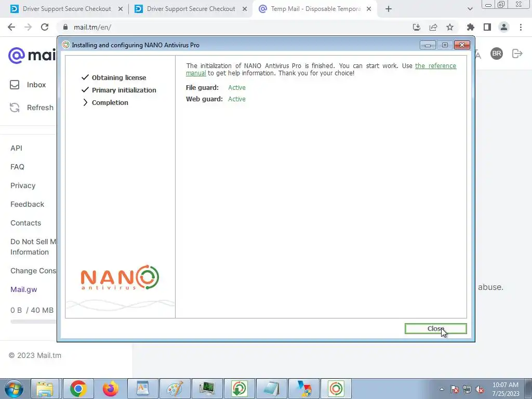Open the Chrome profile avatar
The height and width of the screenshot is (399, 532).
pos(504,27)
